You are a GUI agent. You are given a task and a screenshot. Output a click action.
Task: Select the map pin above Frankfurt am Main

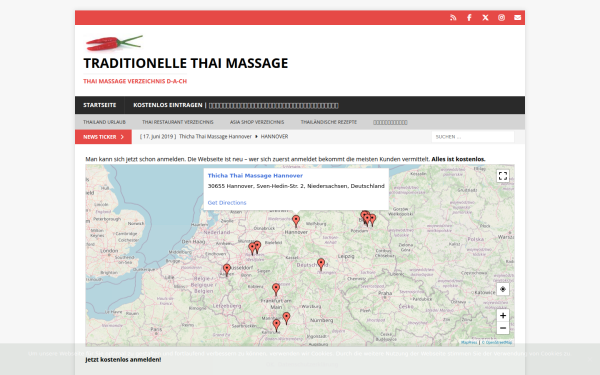point(276,289)
